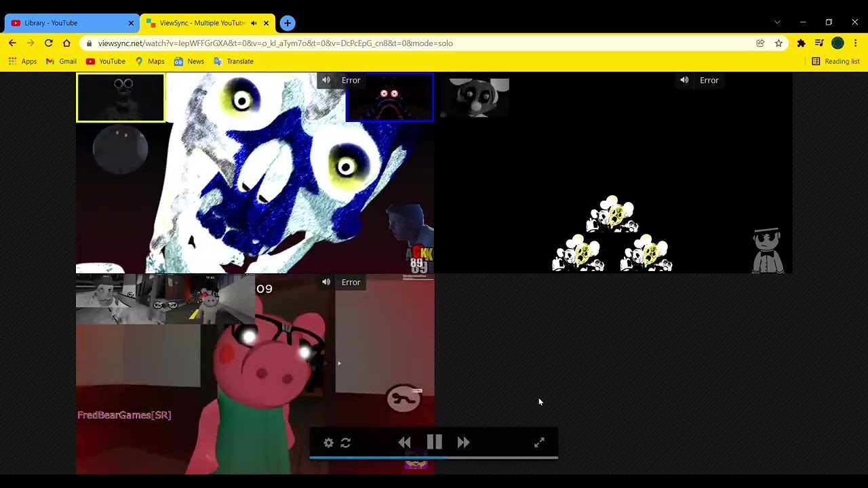The image size is (868, 488).
Task: Click blue-bordered red-eyed face thumbnail
Action: (389, 98)
